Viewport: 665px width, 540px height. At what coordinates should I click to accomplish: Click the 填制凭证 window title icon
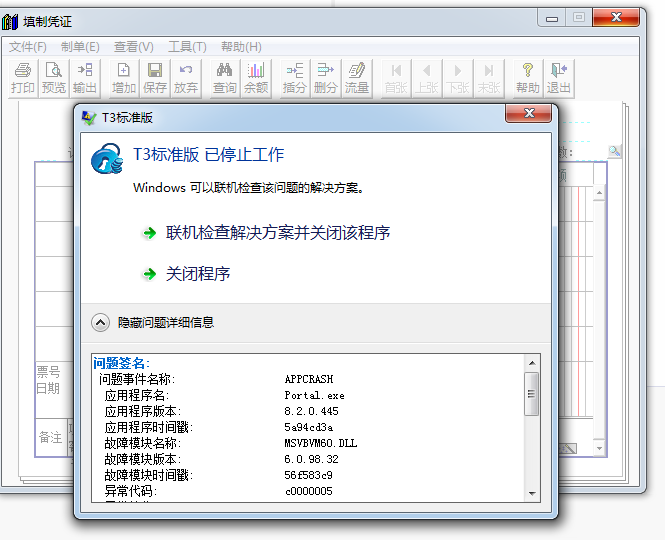point(10,21)
